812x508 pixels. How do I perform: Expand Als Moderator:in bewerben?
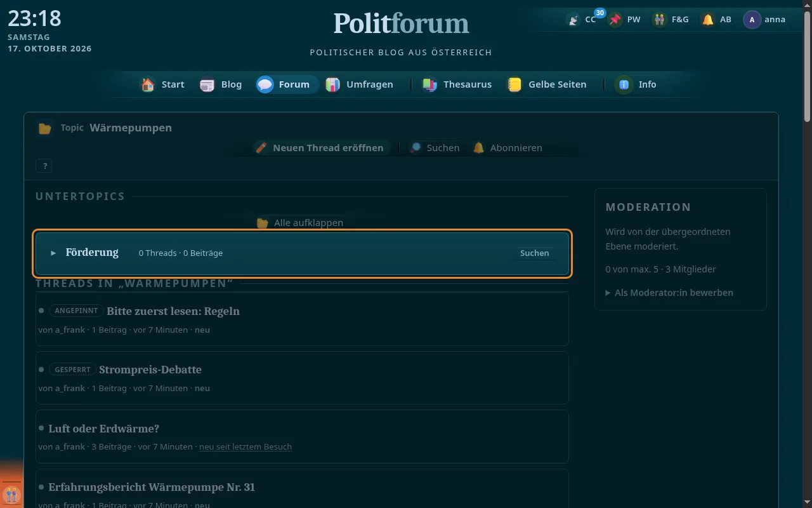669,293
